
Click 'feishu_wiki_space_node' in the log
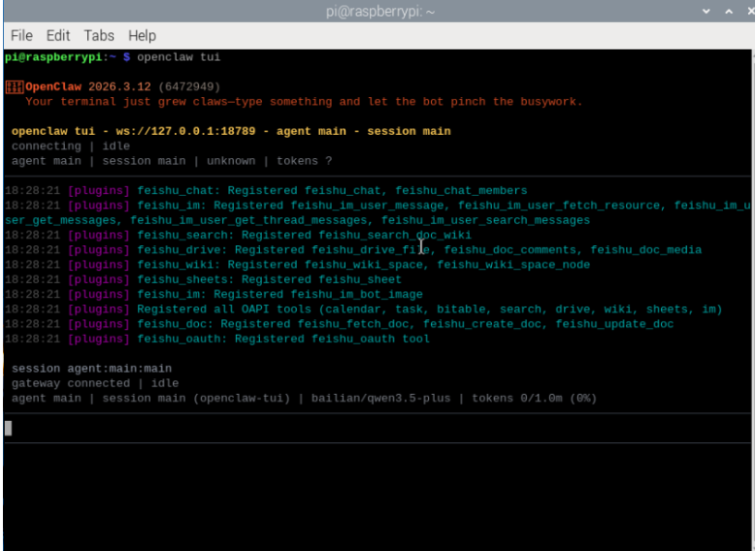pyautogui.click(x=513, y=265)
